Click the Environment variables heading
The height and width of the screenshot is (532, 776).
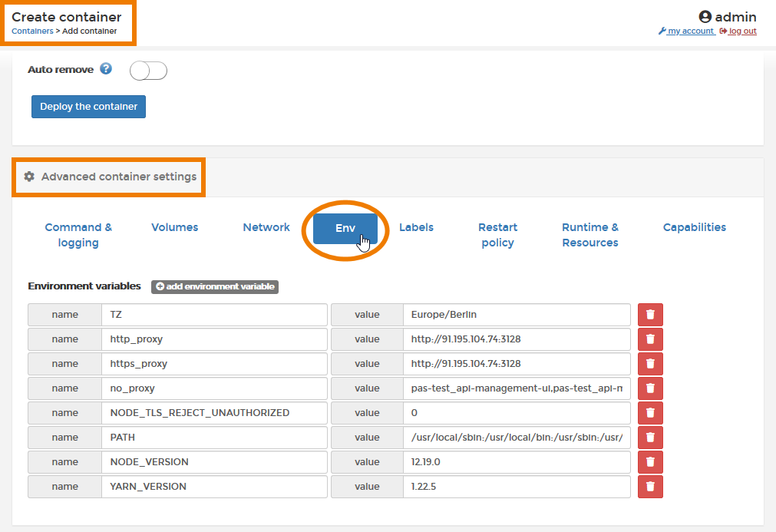tap(84, 286)
